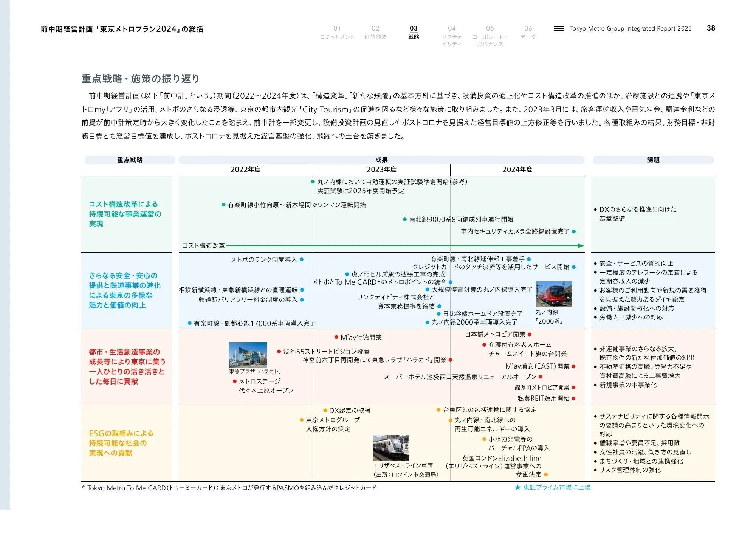The width and height of the screenshot is (756, 535).
Task: Go to section 04 サステナビリティ
Action: pos(452,36)
